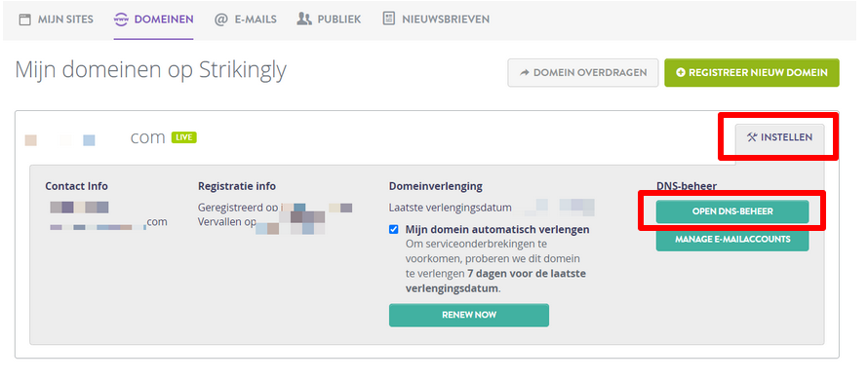Click the Renew Now button
868x380 pixels.
pyautogui.click(x=469, y=315)
